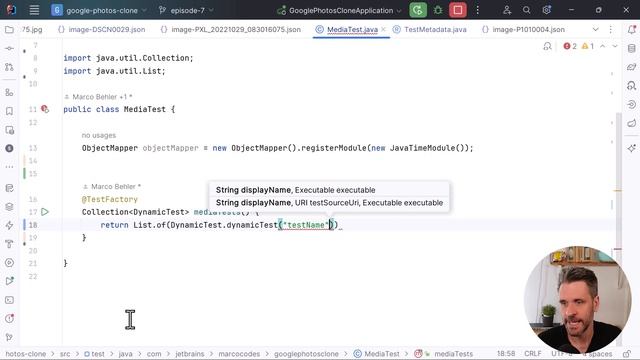Switch to image-PXL_20221029_083016075.json tab
The image size is (640, 360).
231,29
